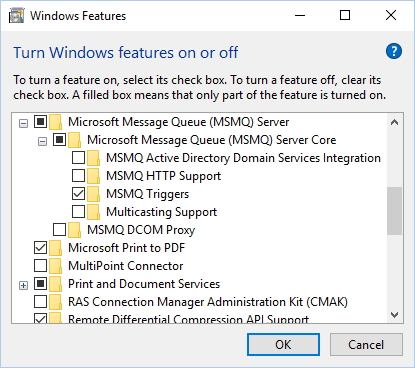Enable the MSMQ HTTP Support checkbox

(78, 176)
